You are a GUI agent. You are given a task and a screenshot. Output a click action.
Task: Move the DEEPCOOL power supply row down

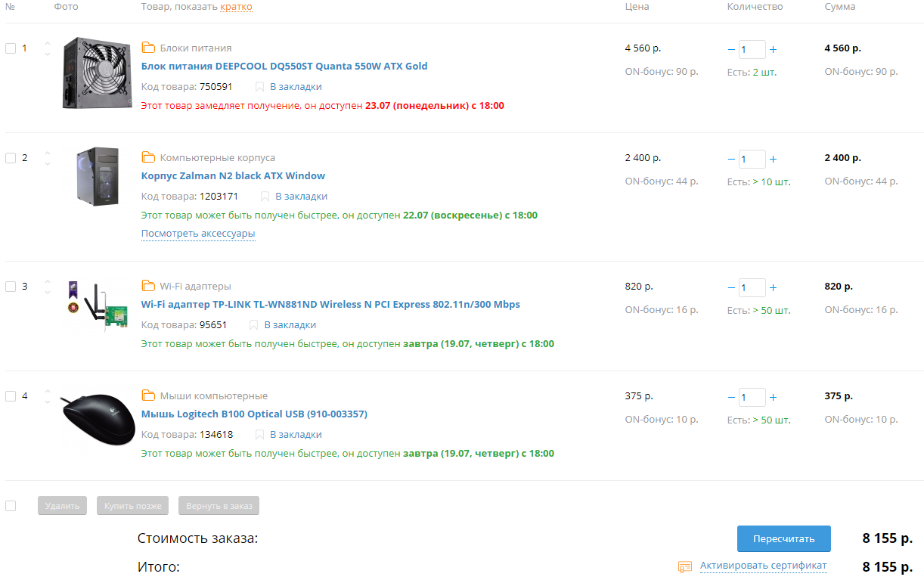tap(48, 54)
